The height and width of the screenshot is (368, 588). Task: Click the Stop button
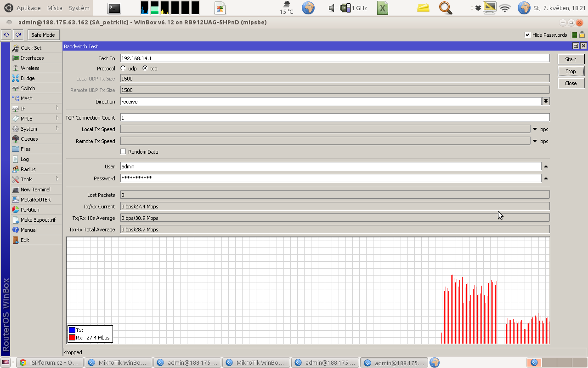coord(571,71)
